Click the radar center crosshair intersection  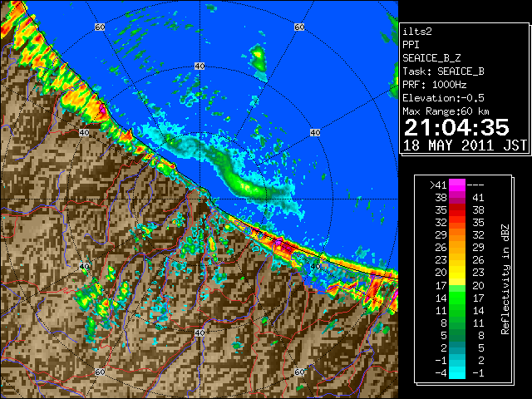(199, 199)
